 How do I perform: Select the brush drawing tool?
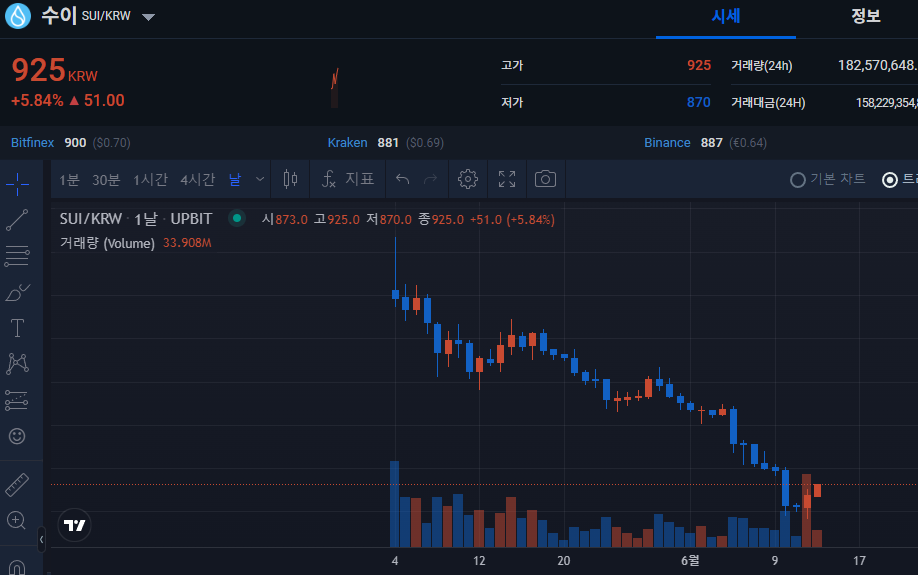(x=17, y=292)
